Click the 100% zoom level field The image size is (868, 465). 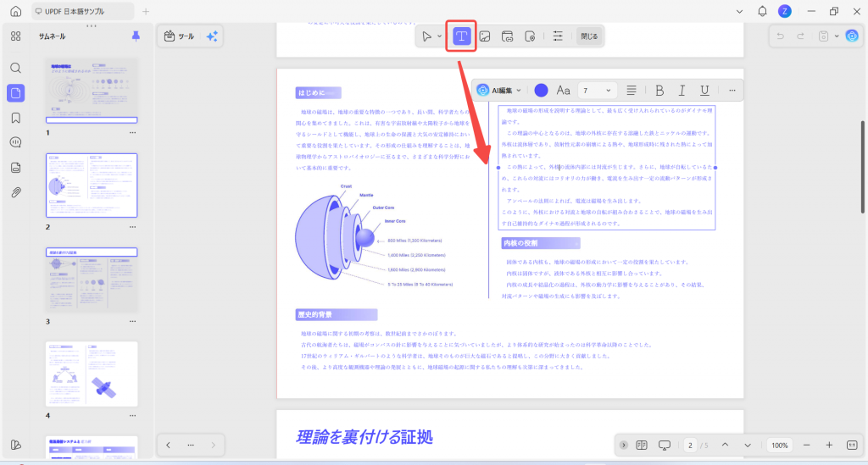pos(780,445)
